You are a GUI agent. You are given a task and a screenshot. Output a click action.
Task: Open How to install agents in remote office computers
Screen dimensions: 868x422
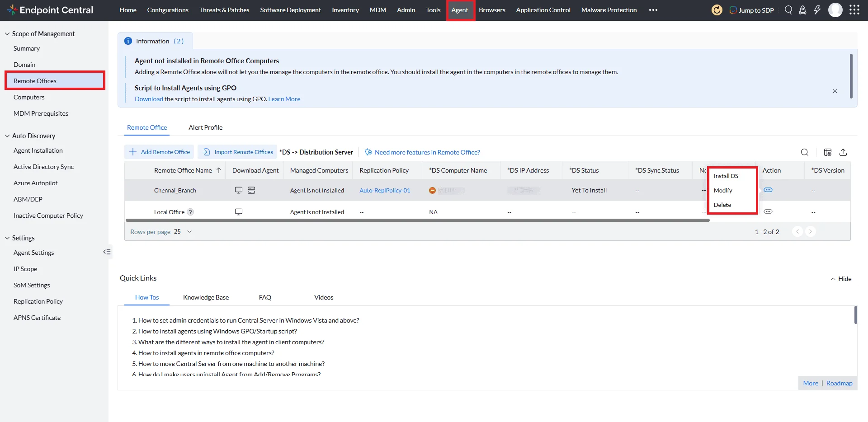point(206,353)
